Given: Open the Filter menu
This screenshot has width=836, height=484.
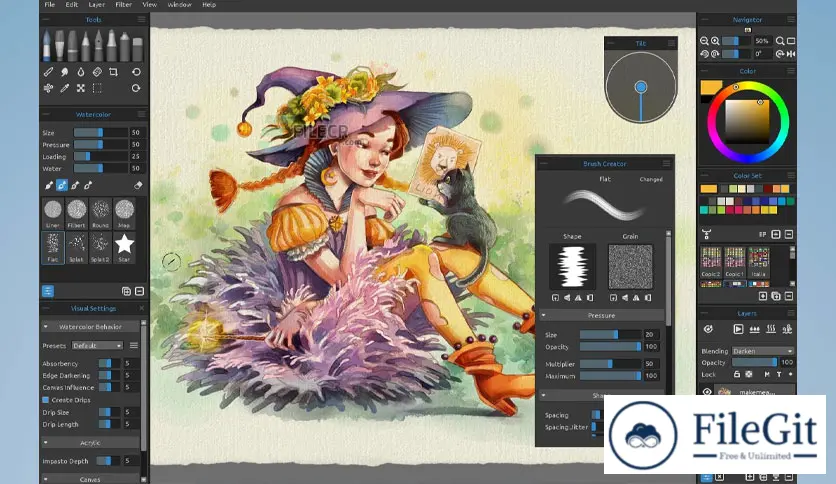Looking at the screenshot, I should [124, 5].
